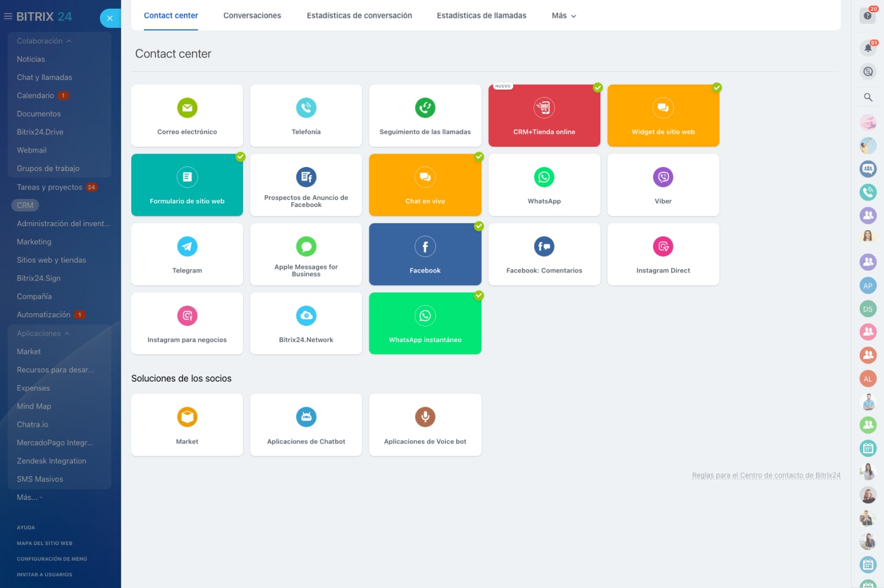884x588 pixels.
Task: Expand the Más dropdown in top tabs
Action: click(x=564, y=16)
